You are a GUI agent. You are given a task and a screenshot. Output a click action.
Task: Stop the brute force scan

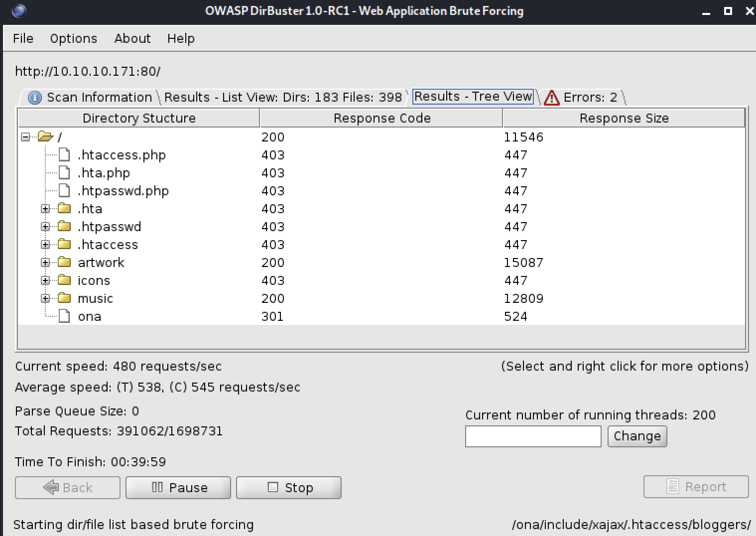tap(289, 487)
